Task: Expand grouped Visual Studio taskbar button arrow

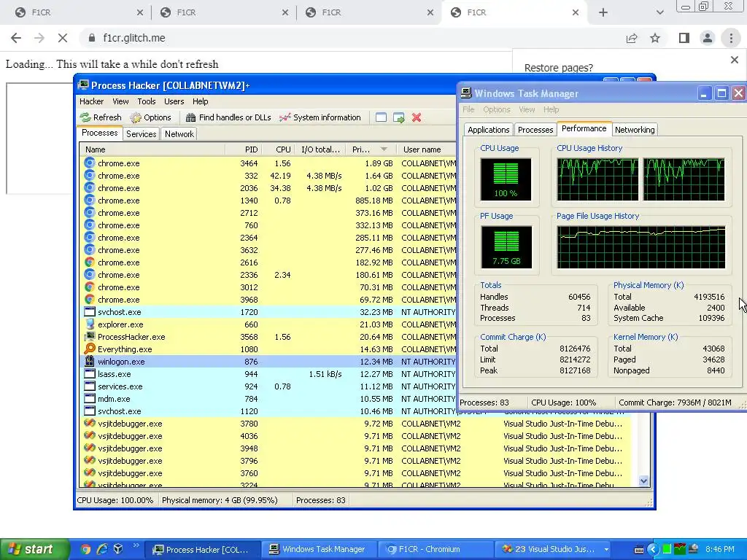Action: pos(606,550)
